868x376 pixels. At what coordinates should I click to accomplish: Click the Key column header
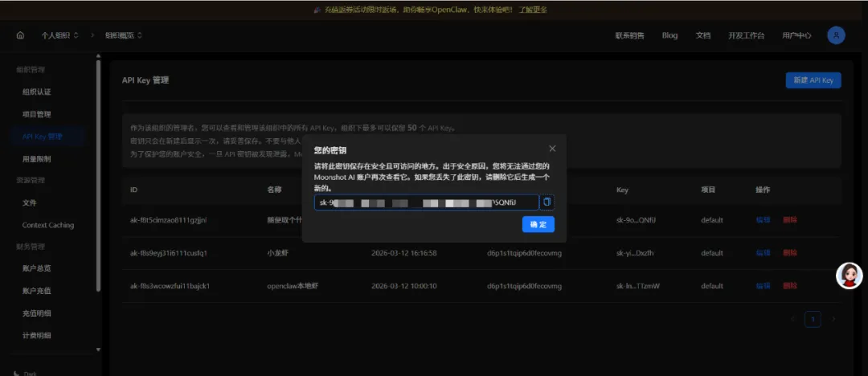tap(621, 190)
